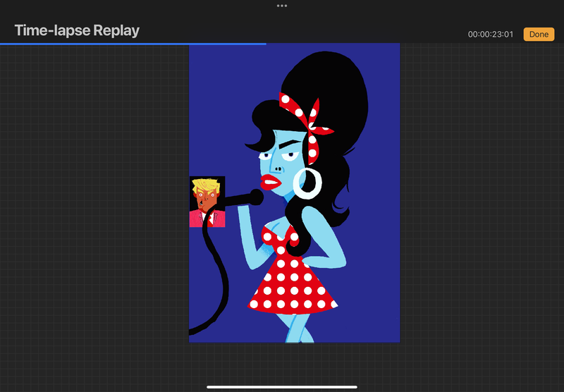Viewport: 564px width, 392px height.
Task: Open the three-dot multitasking menu at top
Action: tap(282, 6)
